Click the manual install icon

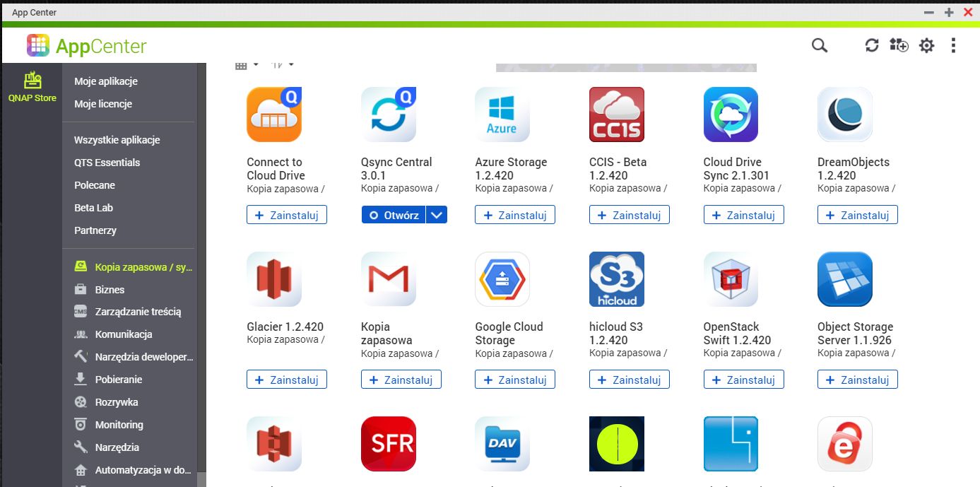tap(899, 45)
